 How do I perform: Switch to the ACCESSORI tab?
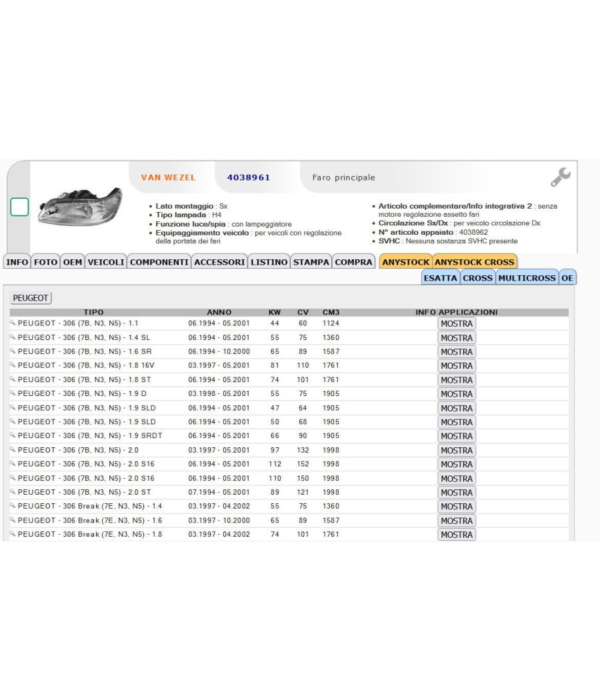(219, 262)
